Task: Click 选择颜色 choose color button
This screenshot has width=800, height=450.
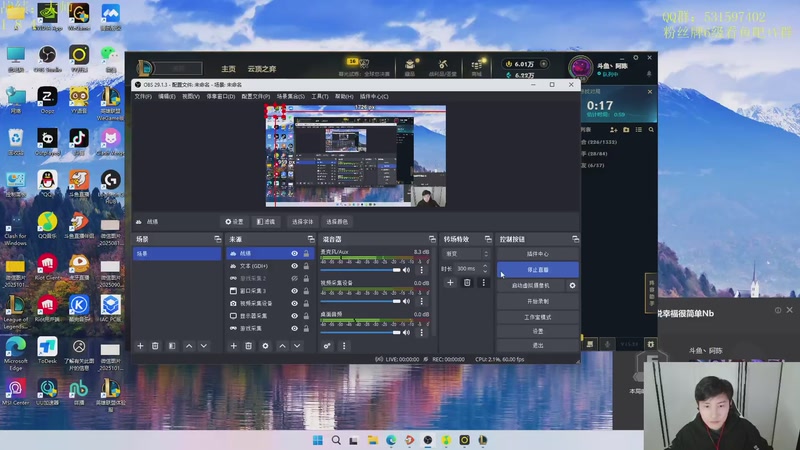Action: (337, 222)
